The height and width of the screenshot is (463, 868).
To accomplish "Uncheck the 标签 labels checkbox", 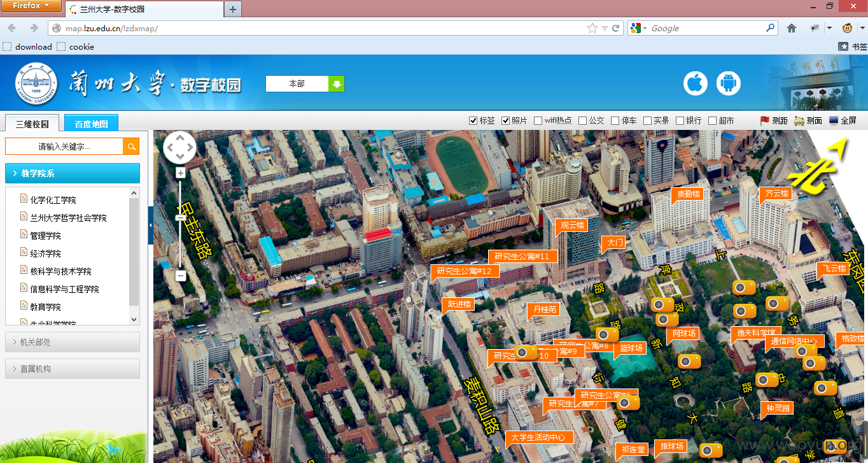I will (473, 120).
